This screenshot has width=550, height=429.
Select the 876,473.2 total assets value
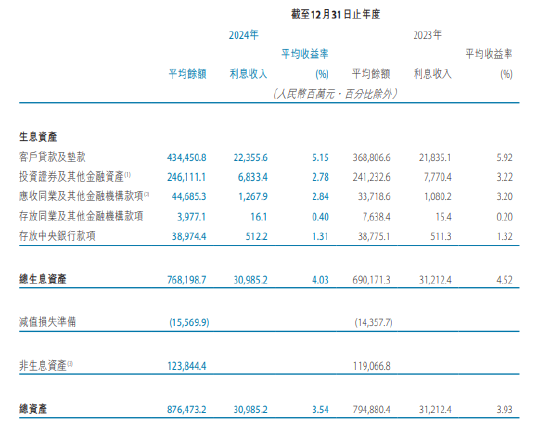(187, 409)
